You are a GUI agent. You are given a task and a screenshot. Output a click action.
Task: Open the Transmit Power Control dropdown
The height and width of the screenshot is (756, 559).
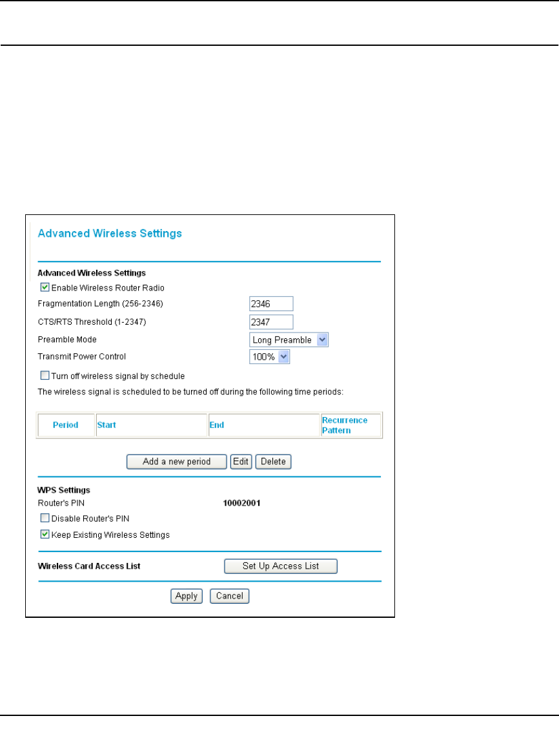269,357
